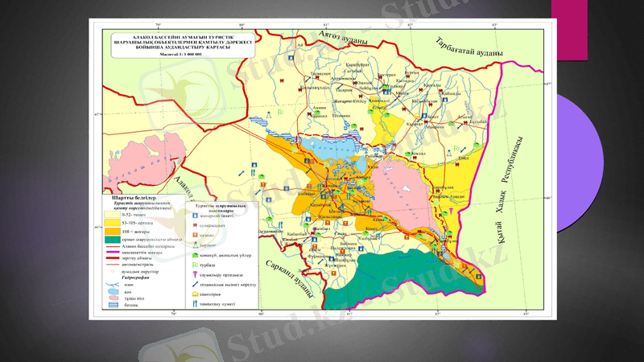The height and width of the screenshot is (362, 644).
Task: Click the supermarket icon in the legend
Action: click(x=193, y=227)
